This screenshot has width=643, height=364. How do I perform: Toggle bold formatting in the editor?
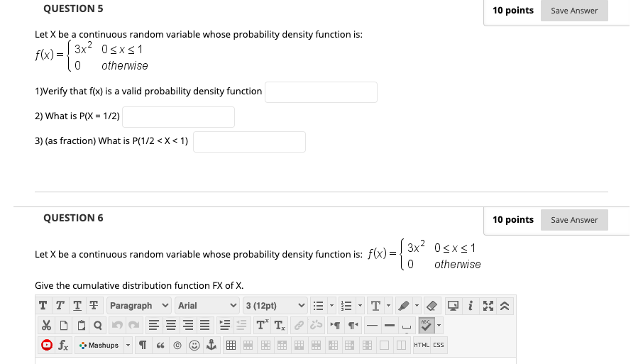(x=43, y=306)
